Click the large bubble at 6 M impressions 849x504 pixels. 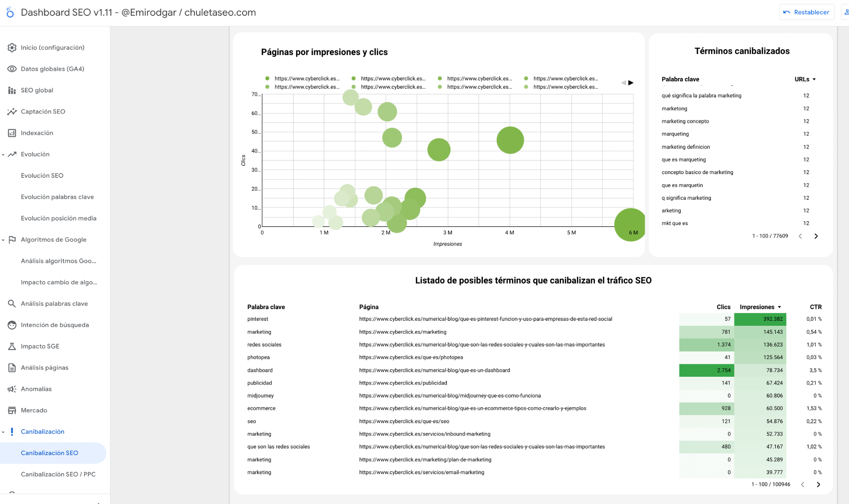[630, 225]
